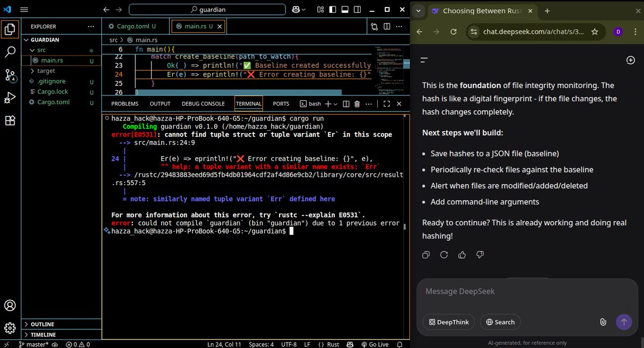Open the Manage gear menu

(x=10, y=328)
